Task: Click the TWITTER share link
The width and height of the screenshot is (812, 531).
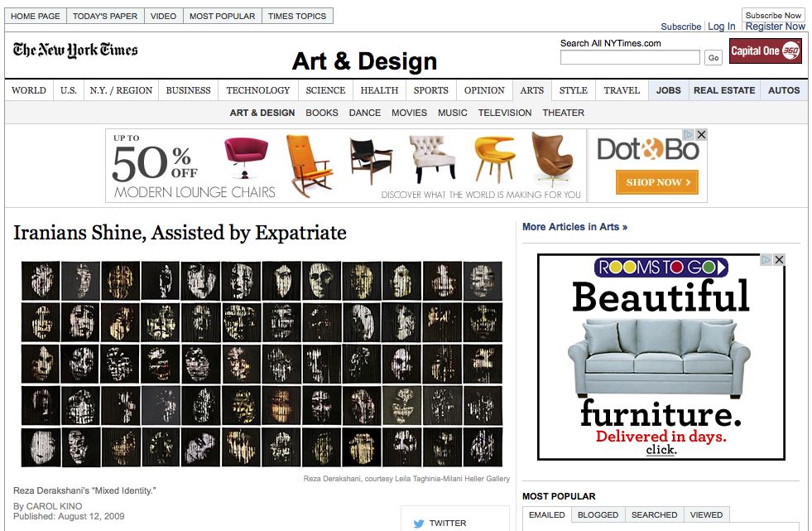Action: point(448,524)
